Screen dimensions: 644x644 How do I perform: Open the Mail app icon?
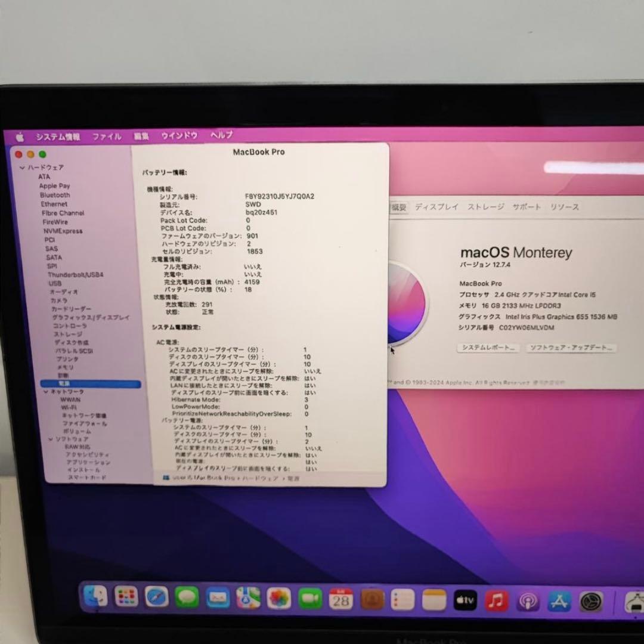click(x=218, y=597)
